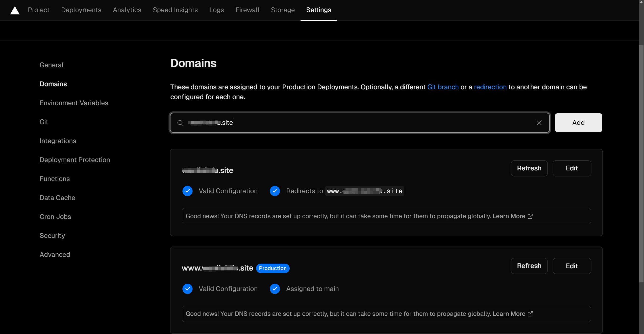Click the Production badge
This screenshot has height=334, width=644.
[273, 268]
